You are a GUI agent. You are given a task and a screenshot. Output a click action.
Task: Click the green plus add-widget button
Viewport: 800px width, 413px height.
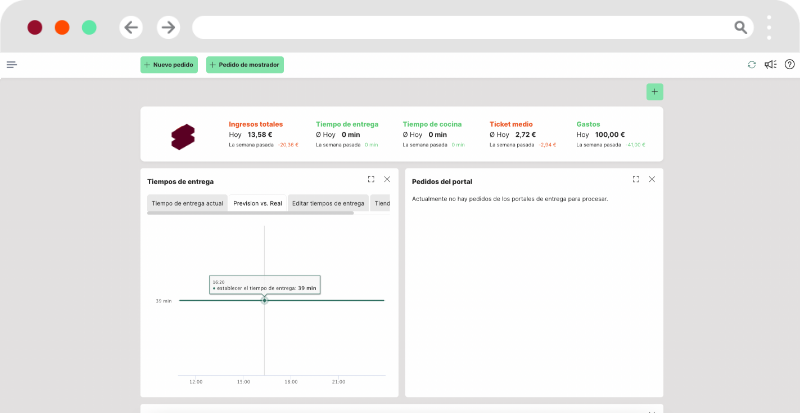[x=655, y=92]
